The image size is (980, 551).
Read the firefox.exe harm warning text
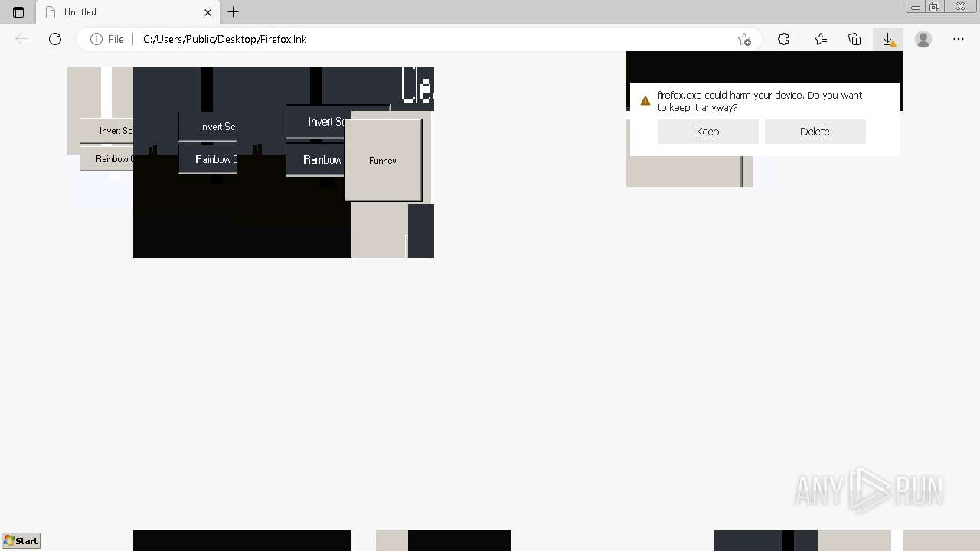[x=759, y=101]
